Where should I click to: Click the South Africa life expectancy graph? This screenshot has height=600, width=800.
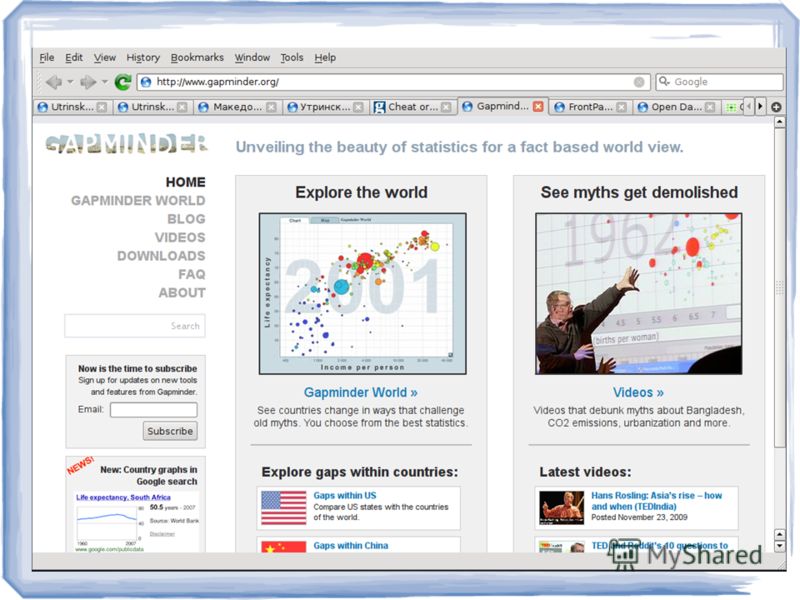(107, 524)
